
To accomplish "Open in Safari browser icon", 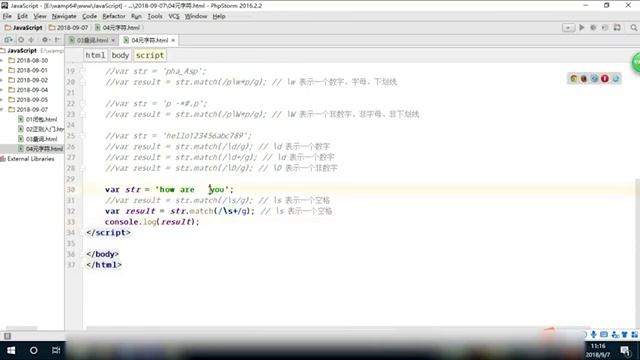I will (x=594, y=78).
